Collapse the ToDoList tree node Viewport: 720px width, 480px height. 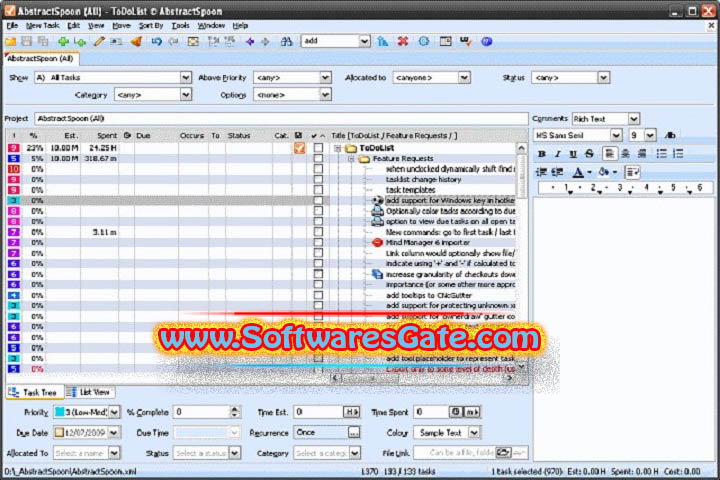coord(338,148)
